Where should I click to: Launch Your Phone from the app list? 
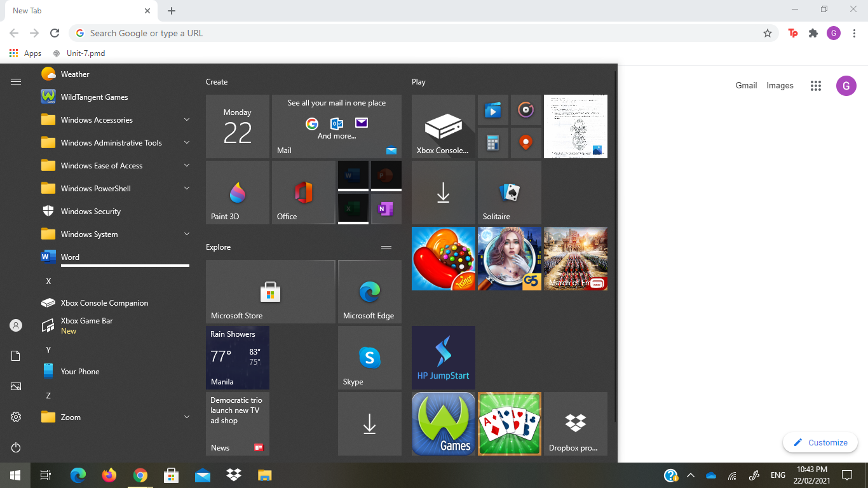pos(114,372)
